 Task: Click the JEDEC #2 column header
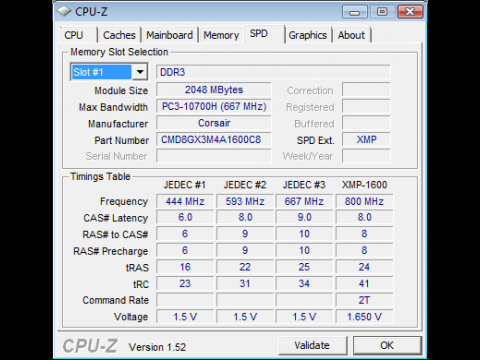point(245,185)
